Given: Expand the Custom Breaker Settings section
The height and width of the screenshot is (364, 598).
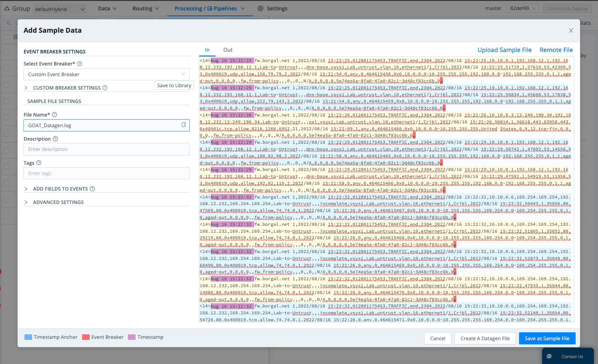Looking at the screenshot, I should (26, 88).
